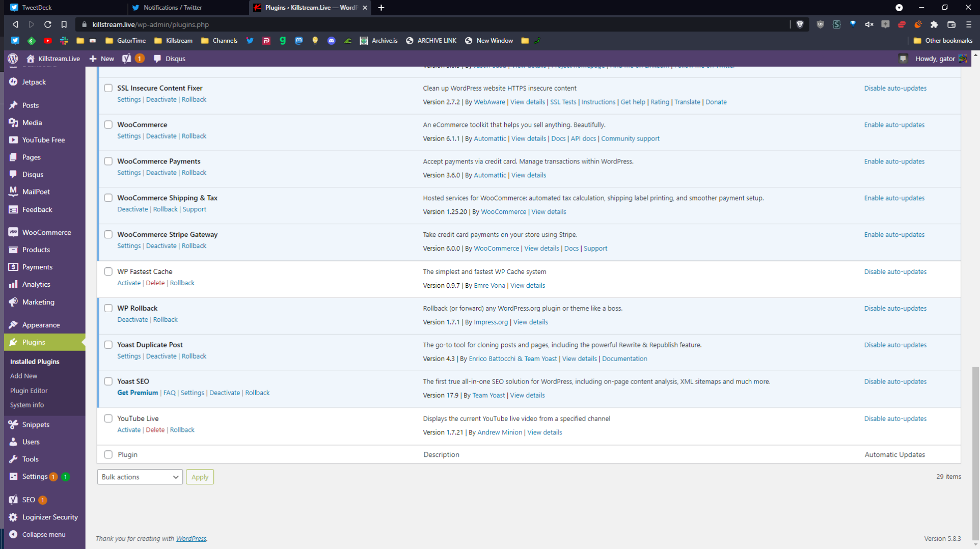Switch to Notifications / Twitter tab
The width and height of the screenshot is (980, 549).
click(187, 8)
